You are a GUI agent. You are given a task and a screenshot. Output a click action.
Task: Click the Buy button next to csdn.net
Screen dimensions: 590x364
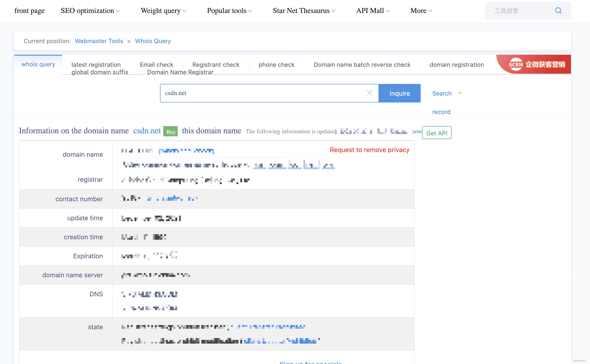pyautogui.click(x=170, y=132)
